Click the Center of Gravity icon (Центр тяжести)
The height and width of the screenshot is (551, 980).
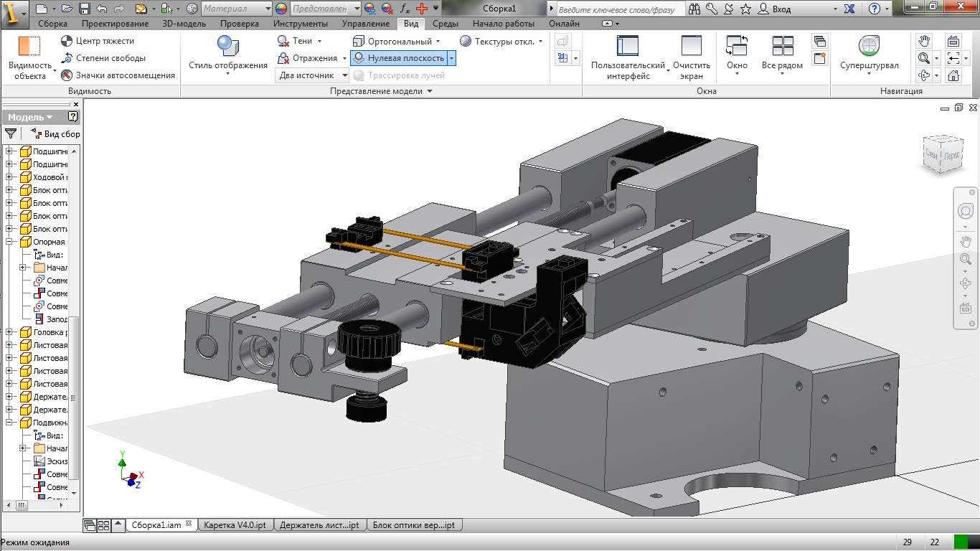pos(67,41)
